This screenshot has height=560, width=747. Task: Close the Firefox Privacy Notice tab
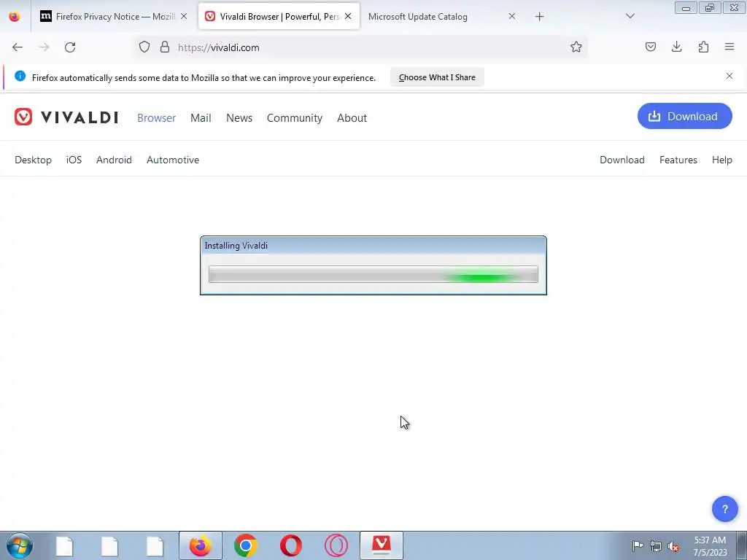coord(184,16)
